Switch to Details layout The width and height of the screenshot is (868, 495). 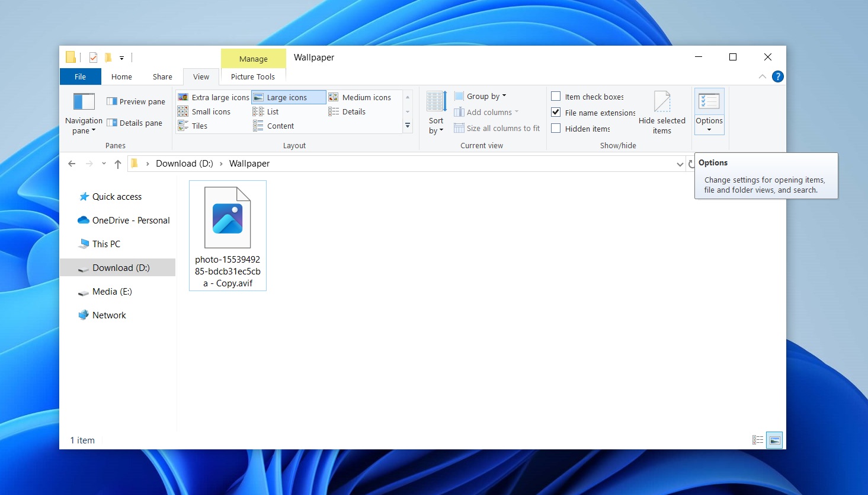coord(347,111)
